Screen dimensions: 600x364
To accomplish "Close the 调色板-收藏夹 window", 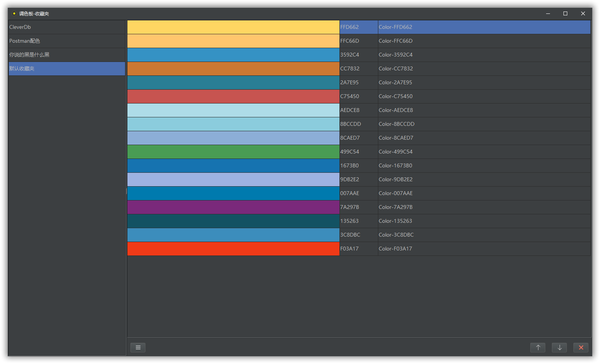I will point(583,13).
